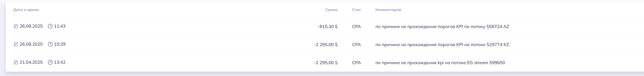Click calendar icon next to 26.08.2025 11:43 row

click(x=16, y=26)
